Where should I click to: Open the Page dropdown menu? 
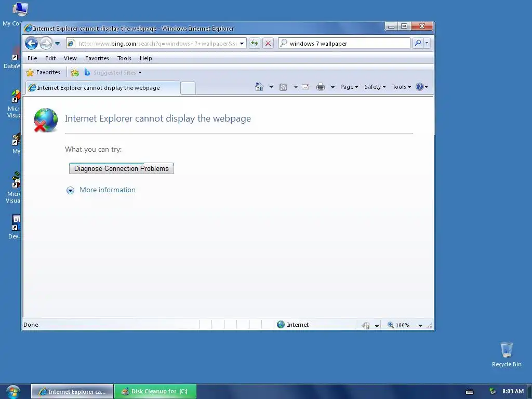[x=349, y=87]
